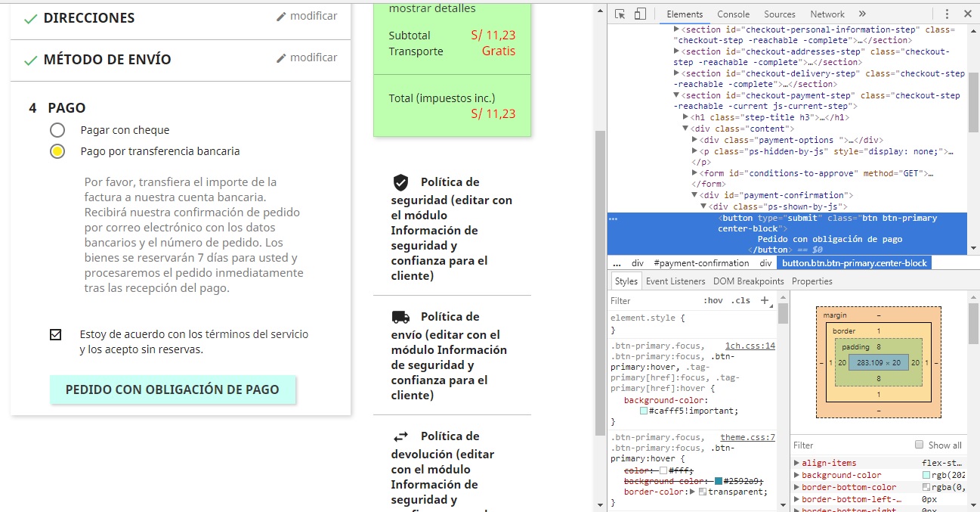
Task: Open the theme.css:7 source link
Action: [x=747, y=437]
